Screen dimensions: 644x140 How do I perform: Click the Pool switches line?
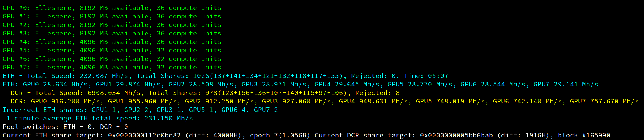(x=65, y=127)
